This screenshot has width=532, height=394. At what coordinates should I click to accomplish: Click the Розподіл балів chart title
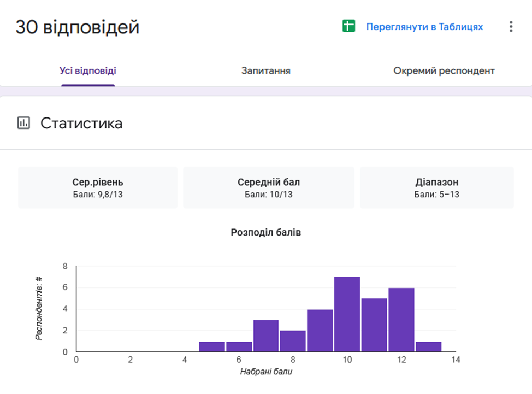266,232
